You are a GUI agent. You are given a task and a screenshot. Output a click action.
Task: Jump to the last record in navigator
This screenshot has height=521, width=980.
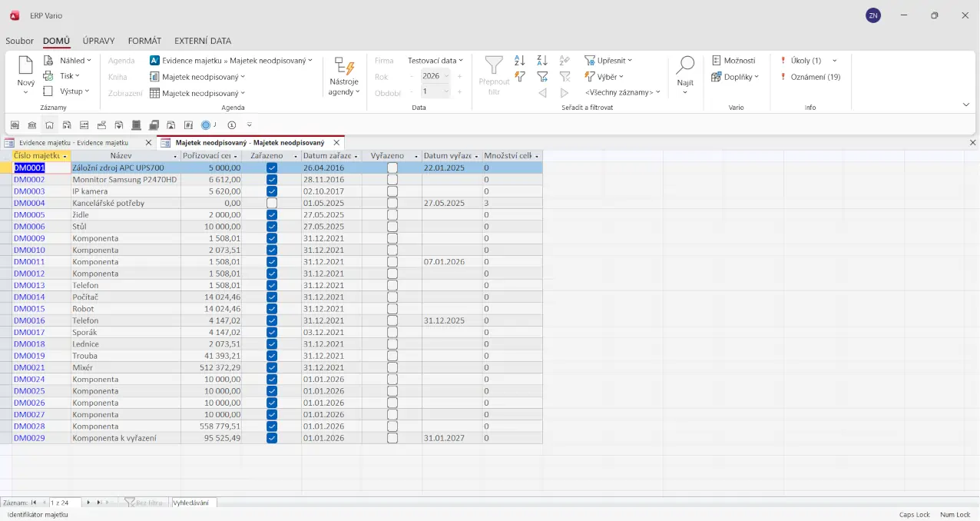(x=99, y=503)
